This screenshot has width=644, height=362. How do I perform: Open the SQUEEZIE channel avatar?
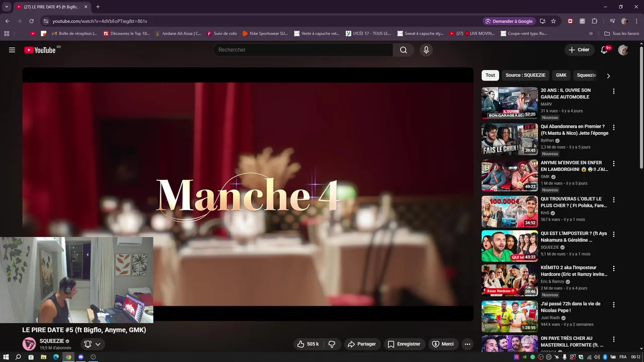coord(29,344)
